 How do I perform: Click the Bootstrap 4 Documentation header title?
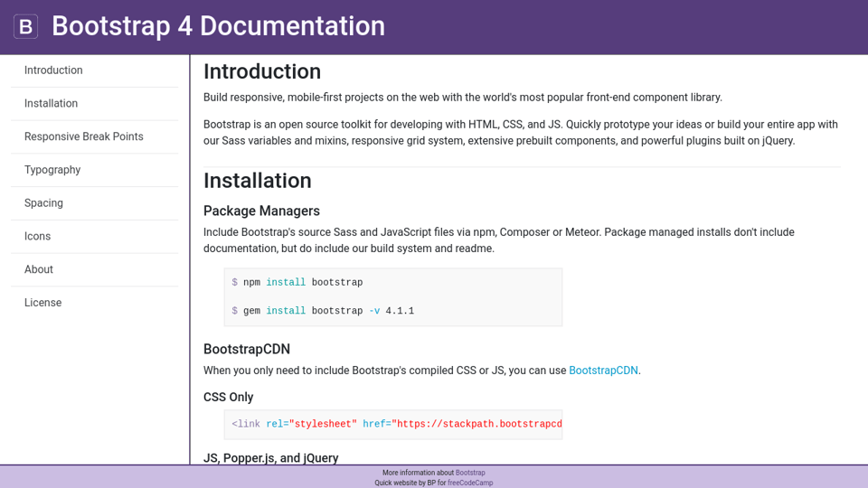point(218,26)
